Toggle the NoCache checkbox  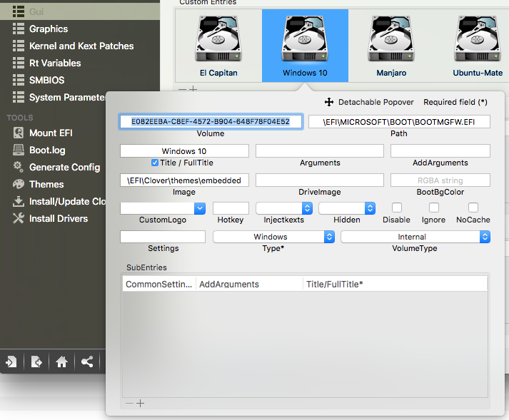(473, 208)
